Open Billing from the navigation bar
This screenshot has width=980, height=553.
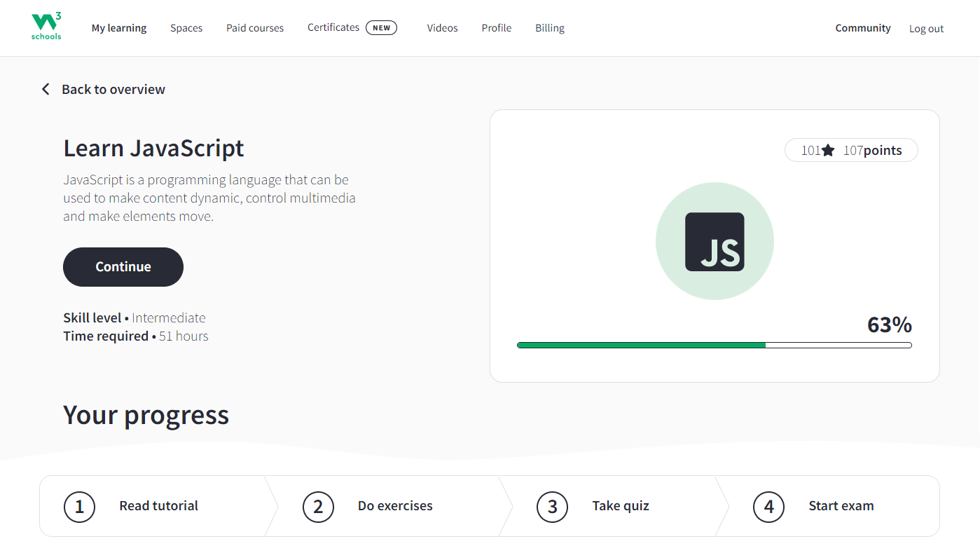550,28
